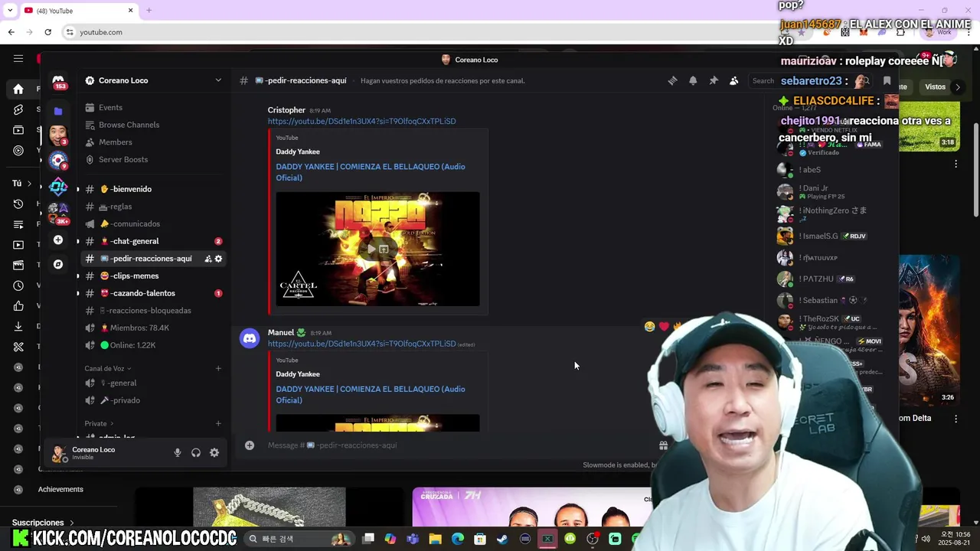Join the general voice channel

click(153, 383)
